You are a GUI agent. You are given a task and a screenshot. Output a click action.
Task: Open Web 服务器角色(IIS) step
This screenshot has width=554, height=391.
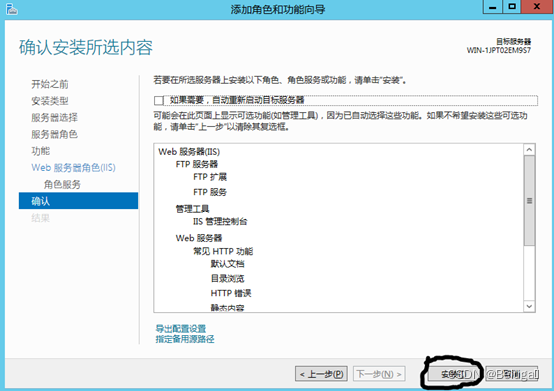73,168
